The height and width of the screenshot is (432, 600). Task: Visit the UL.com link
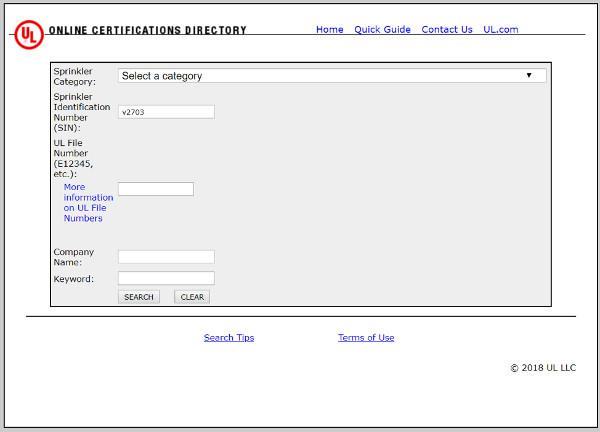(501, 29)
